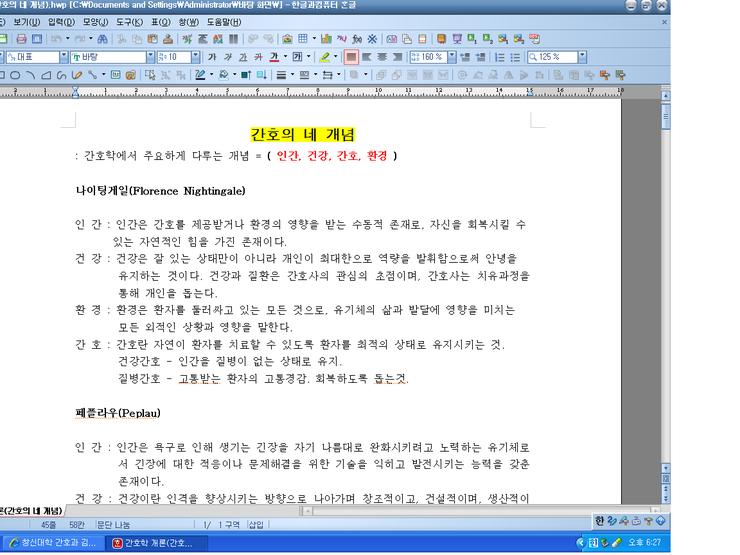Toggle 삽입 insert mode in status bar
The image size is (740, 555).
click(x=256, y=525)
